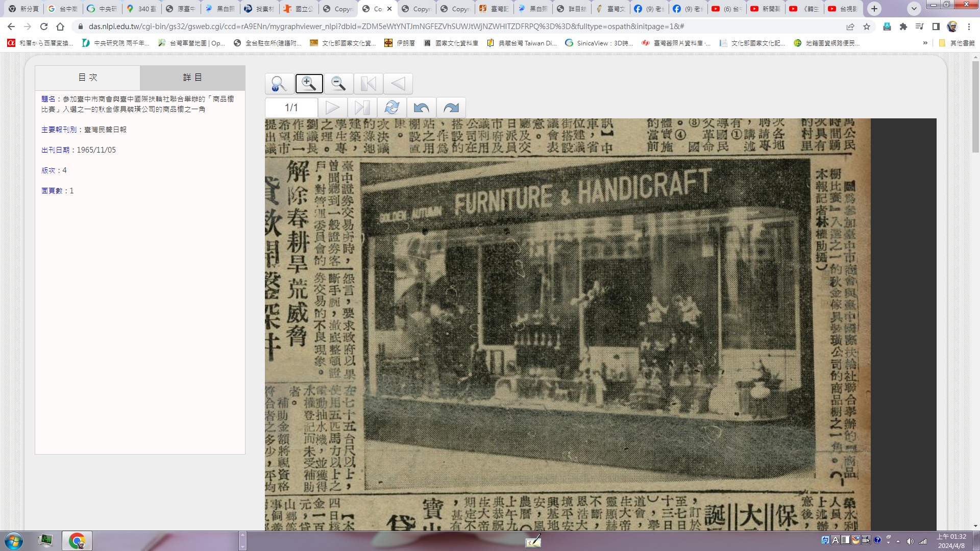Open a new browser tab
The width and height of the screenshot is (980, 551).
(874, 9)
